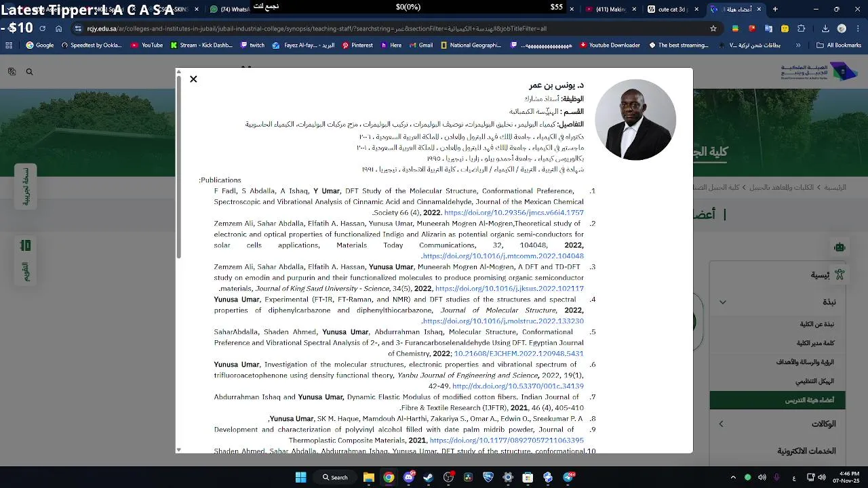Open the EJCHEM.2022.120948.5431 DOI link
This screenshot has width=868, height=488.
[x=519, y=354]
